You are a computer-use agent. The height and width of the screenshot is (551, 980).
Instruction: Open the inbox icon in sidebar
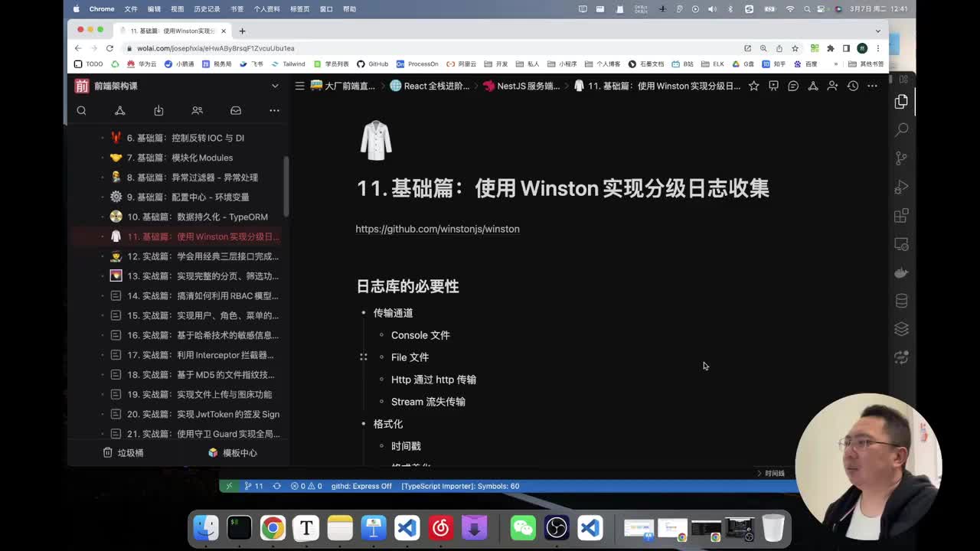click(x=236, y=110)
